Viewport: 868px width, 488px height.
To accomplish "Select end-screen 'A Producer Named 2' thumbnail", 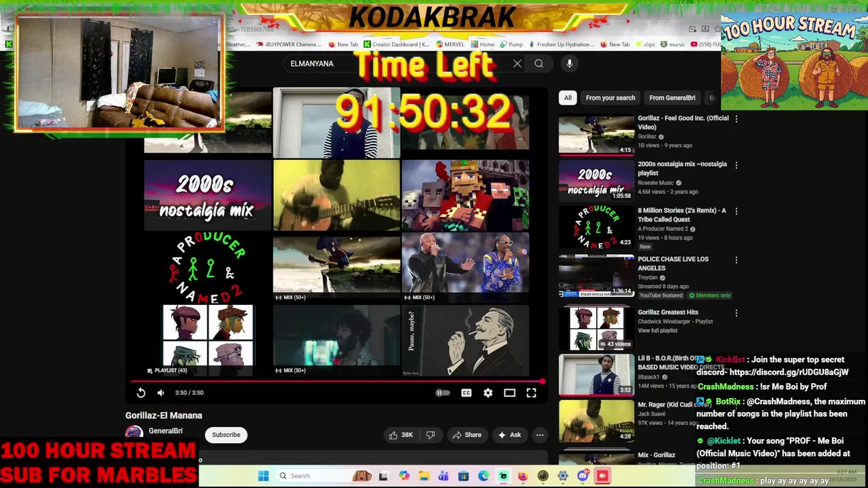I will (x=208, y=268).
